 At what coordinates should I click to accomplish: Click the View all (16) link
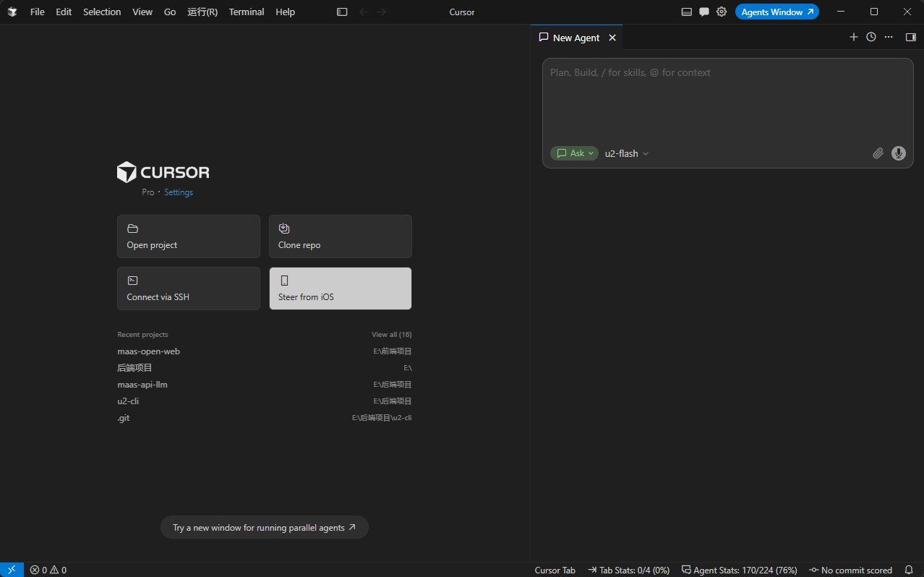[392, 335]
